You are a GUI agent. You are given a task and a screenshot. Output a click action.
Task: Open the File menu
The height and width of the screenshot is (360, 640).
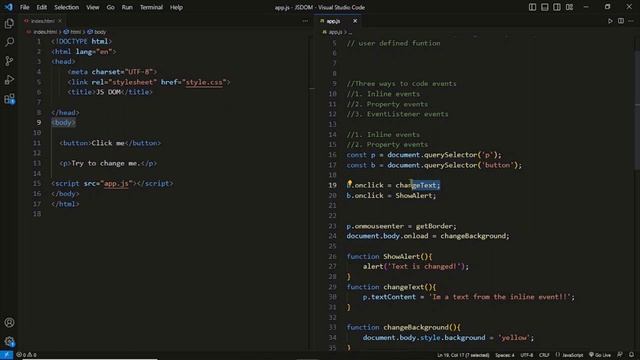[x=24, y=7]
